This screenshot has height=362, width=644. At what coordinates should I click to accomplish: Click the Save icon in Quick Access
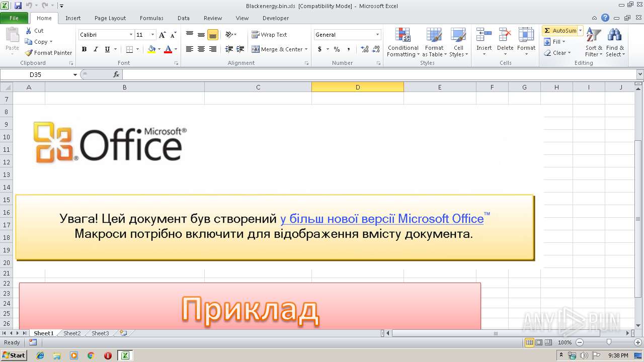click(18, 6)
